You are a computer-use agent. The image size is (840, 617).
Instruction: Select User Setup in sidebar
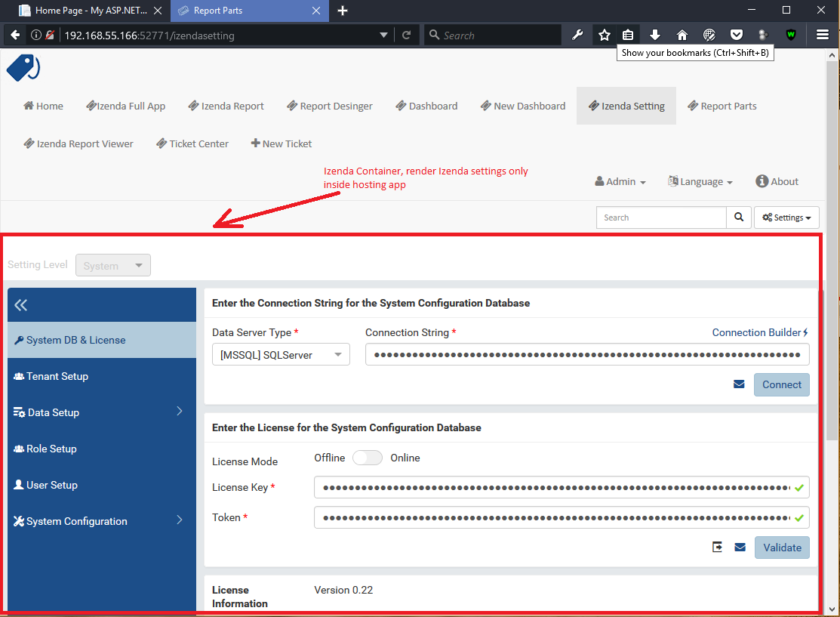click(102, 485)
